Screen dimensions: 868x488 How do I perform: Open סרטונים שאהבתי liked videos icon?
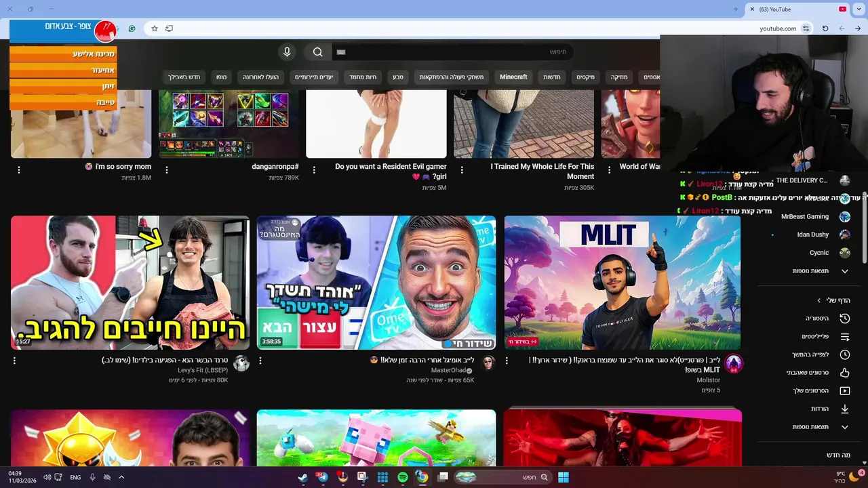click(845, 373)
